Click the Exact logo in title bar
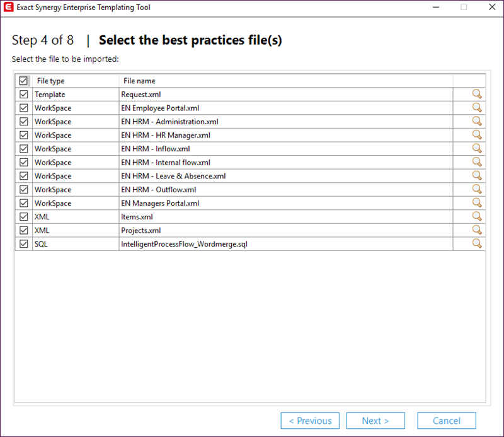The height and width of the screenshot is (437, 504). (8, 7)
